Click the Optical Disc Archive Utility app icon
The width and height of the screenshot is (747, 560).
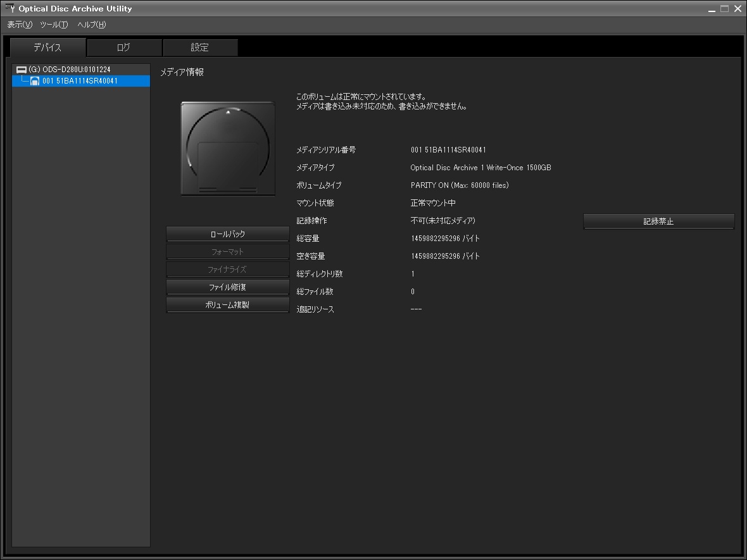pos(9,8)
